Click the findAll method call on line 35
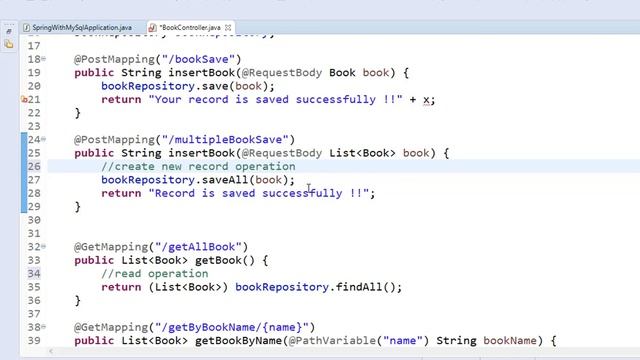The width and height of the screenshot is (640, 360). click(359, 287)
